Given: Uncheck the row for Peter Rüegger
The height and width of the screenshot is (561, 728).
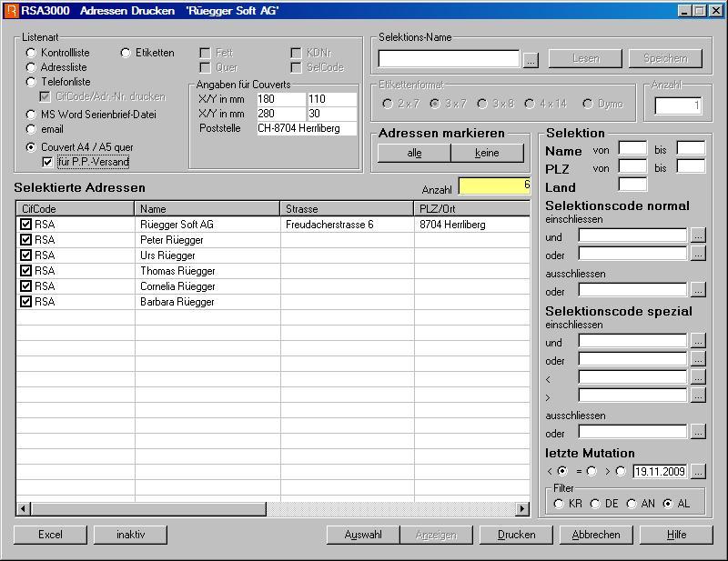Looking at the screenshot, I should [25, 240].
